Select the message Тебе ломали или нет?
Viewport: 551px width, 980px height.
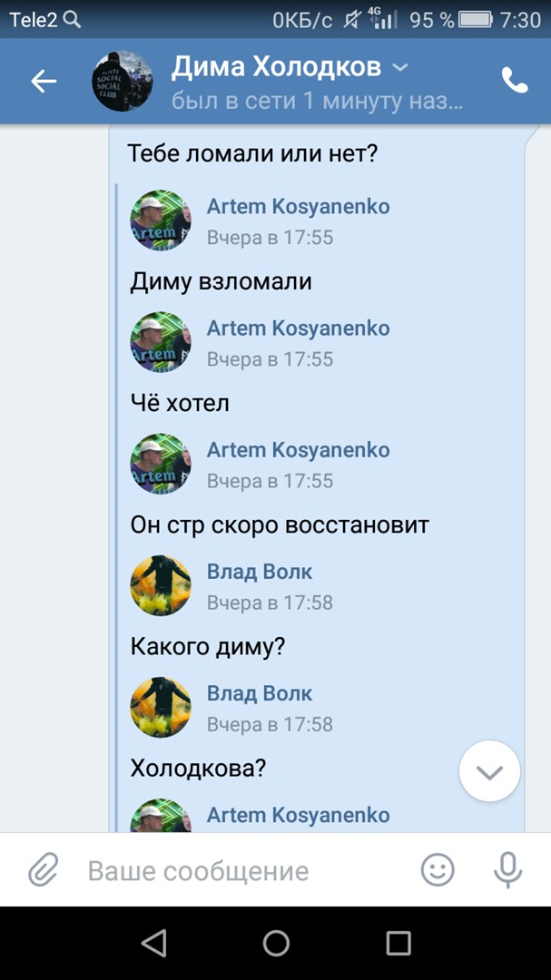click(x=252, y=153)
